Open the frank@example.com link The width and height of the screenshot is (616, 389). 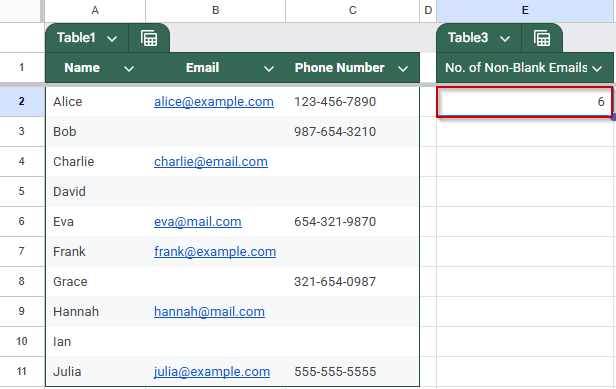(x=215, y=251)
